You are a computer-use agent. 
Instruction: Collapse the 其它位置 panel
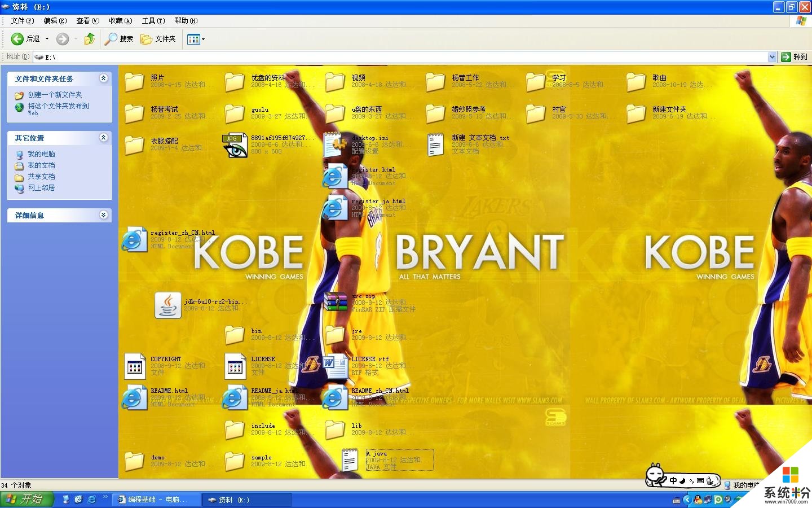coord(103,137)
